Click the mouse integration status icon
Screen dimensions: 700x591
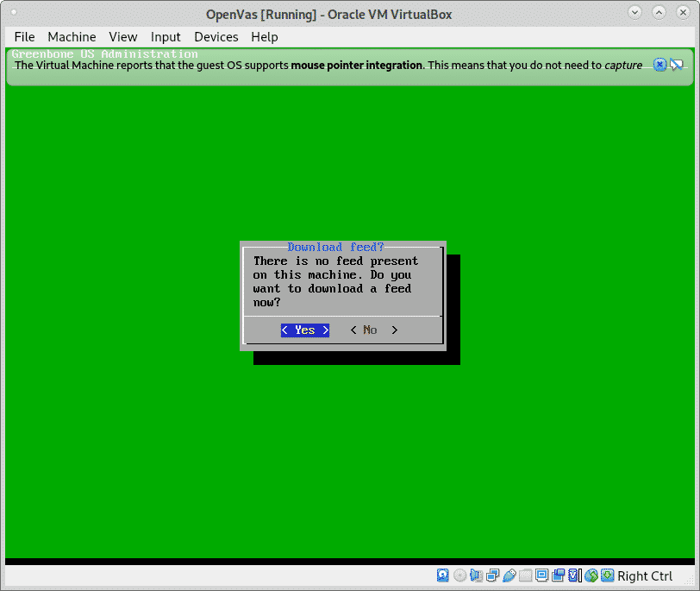point(591,575)
